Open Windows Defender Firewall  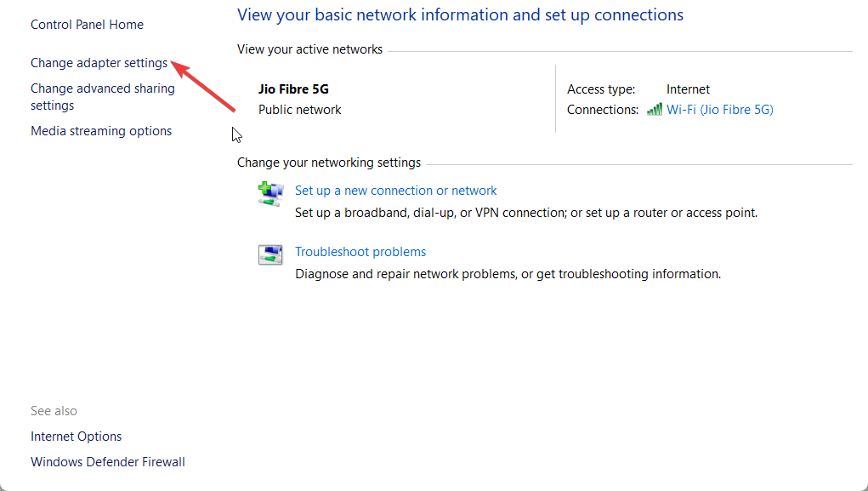108,462
